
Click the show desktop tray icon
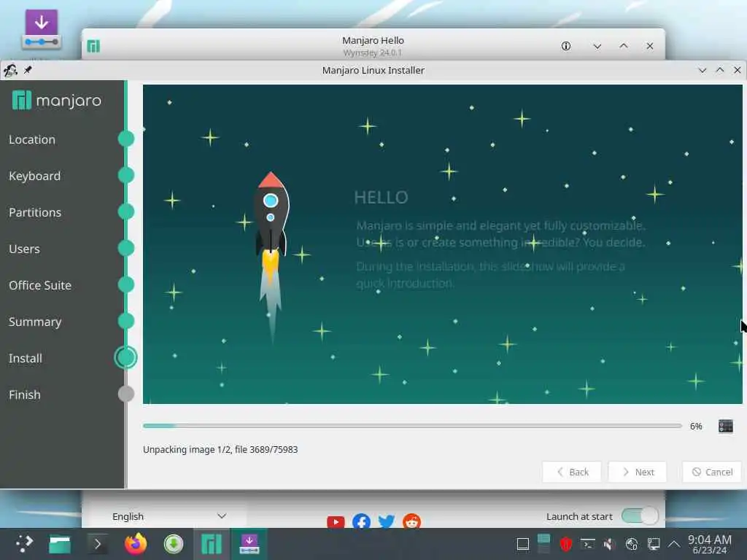tap(522, 544)
